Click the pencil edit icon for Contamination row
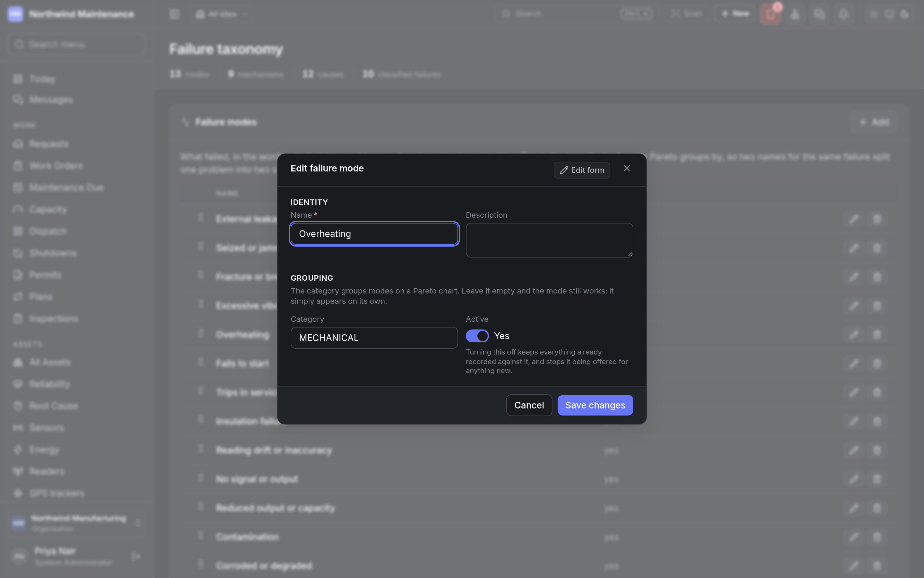Screen dimensions: 924x578 854,537
